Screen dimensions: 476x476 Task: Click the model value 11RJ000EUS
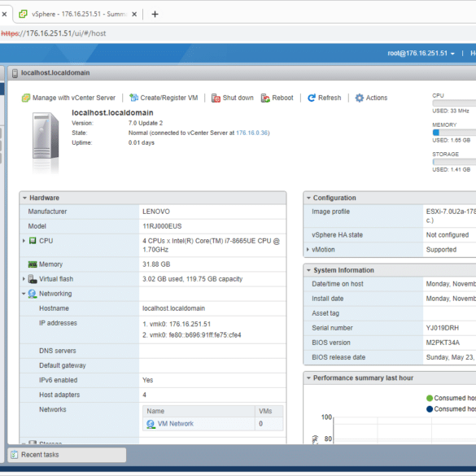[x=162, y=226]
